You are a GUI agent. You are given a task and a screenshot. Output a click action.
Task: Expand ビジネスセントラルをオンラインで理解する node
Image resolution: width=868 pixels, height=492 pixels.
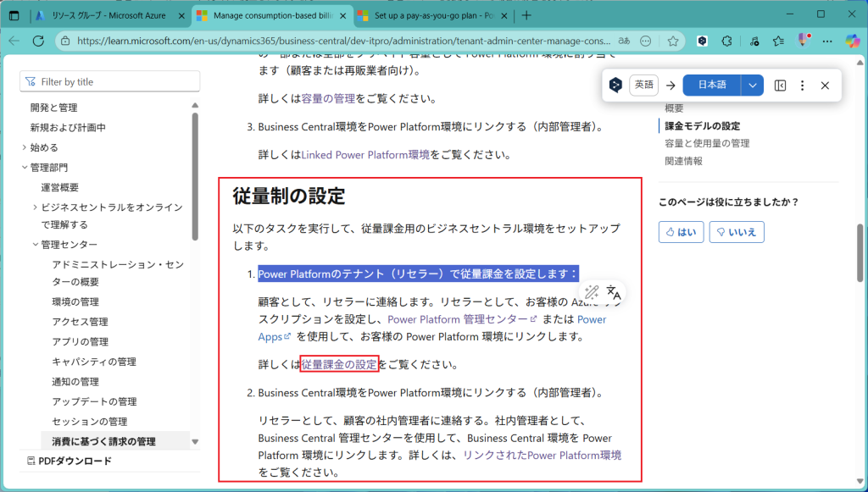(x=35, y=207)
